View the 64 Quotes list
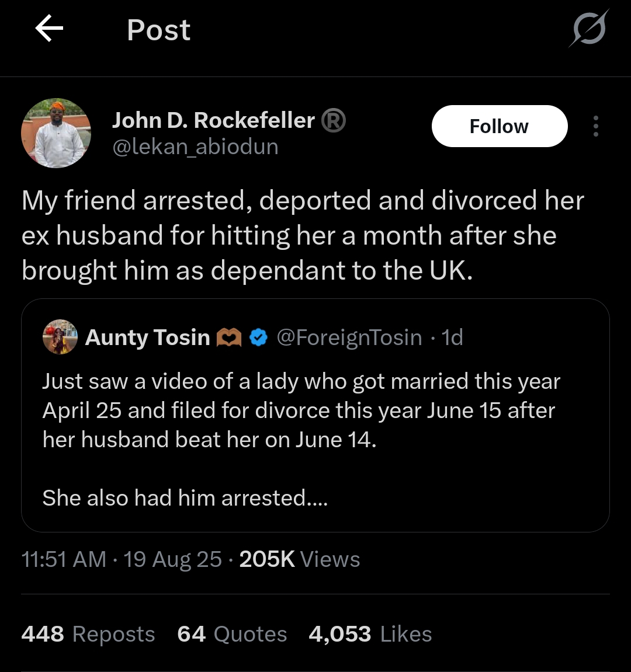Screen dimensions: 631x672 [232, 634]
